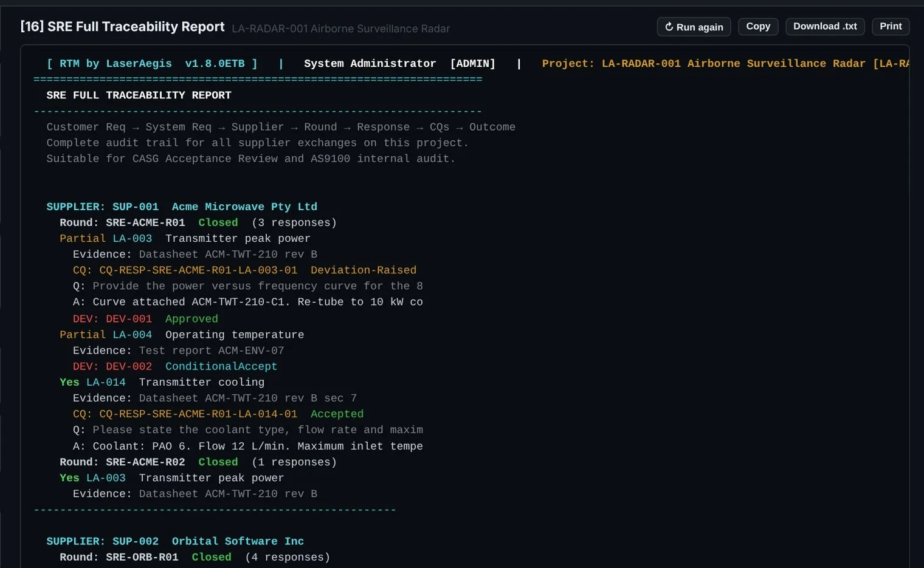Download the report as .txt
The width and height of the screenshot is (924, 568).
825,27
